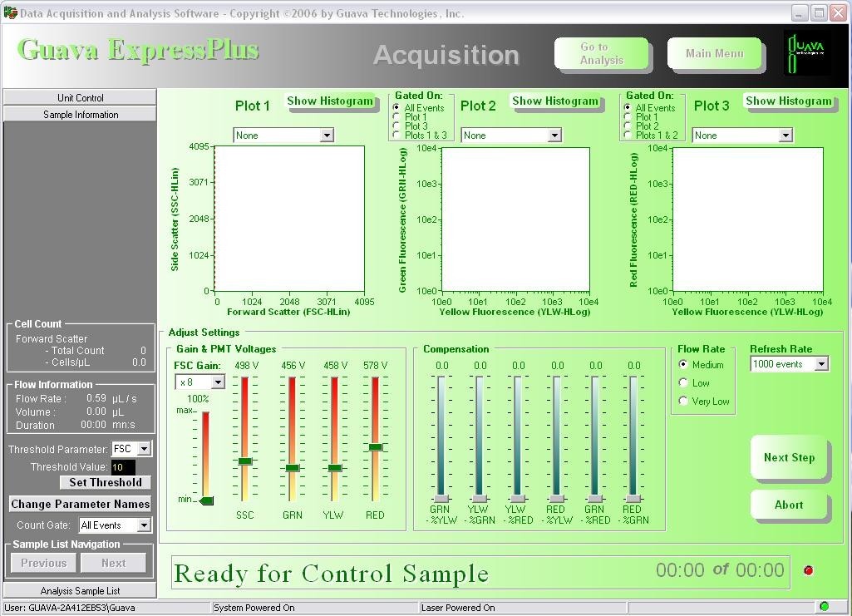Open the Count Gate All Events dropdown

tap(116, 525)
